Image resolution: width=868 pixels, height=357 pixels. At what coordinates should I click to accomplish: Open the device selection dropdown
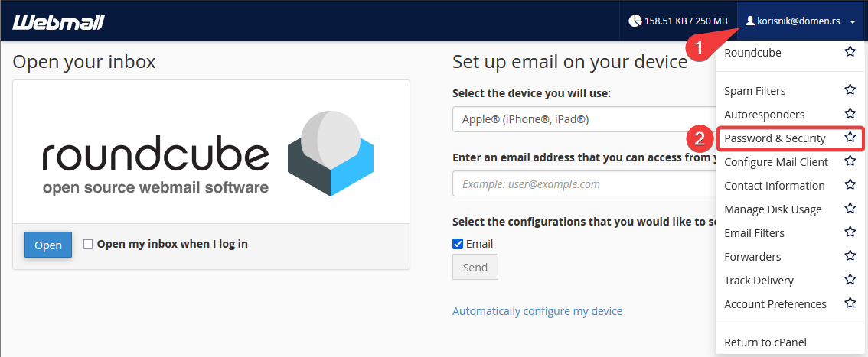pos(584,118)
